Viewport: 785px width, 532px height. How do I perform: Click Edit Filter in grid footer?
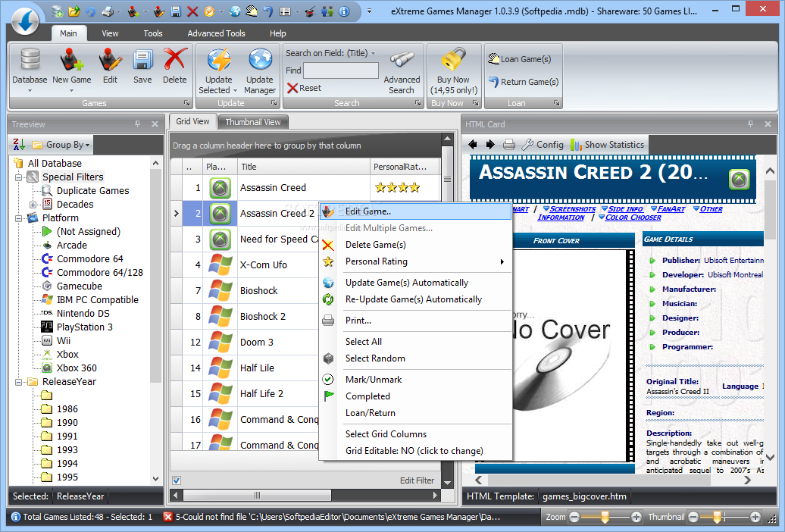pos(417,480)
